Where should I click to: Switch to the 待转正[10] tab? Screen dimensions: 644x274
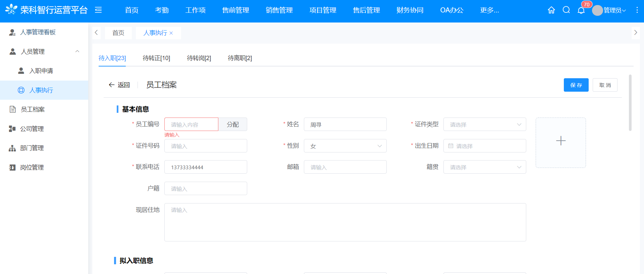pyautogui.click(x=156, y=58)
